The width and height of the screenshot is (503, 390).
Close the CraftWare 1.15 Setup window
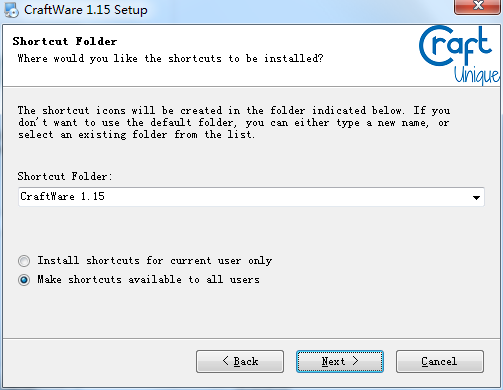[x=477, y=6]
